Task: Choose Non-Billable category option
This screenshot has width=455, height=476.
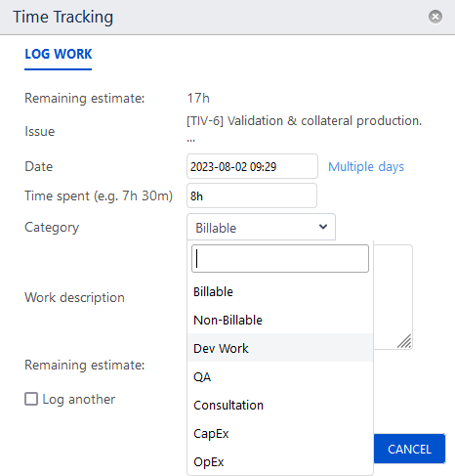Action: click(x=280, y=320)
